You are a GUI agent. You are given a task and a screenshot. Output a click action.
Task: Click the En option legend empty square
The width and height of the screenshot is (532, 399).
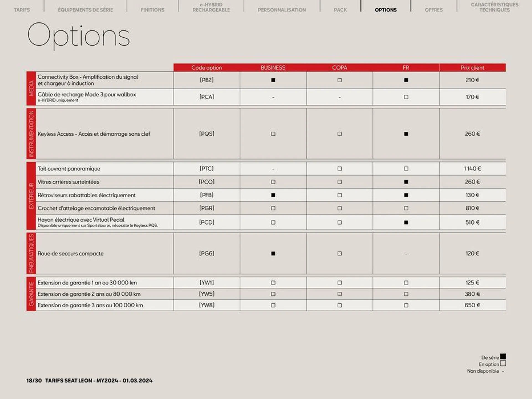click(x=503, y=364)
